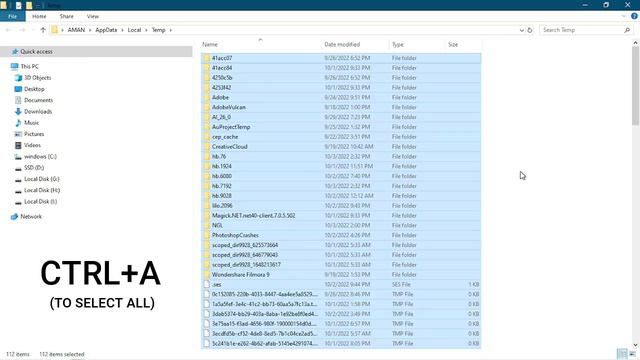Select the Magick.NET.net40-client.7.0.5.502 folder name

253,216
